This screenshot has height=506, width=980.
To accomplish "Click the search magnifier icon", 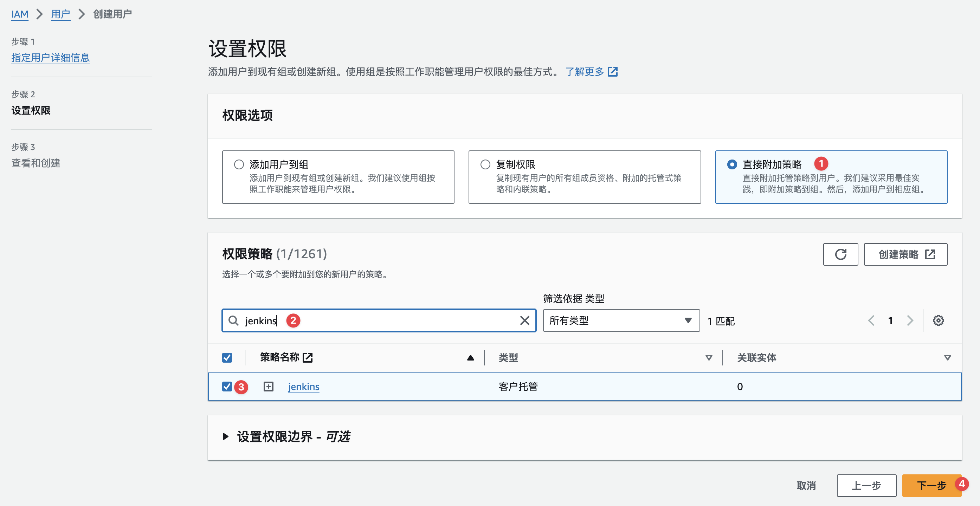I will pyautogui.click(x=233, y=320).
